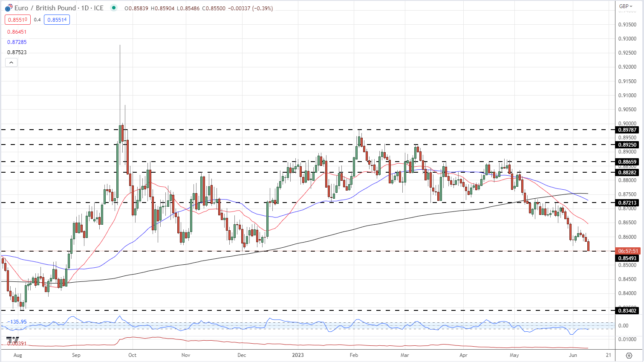Click the 0.93000 price scale label
This screenshot has width=644, height=362.
[627, 39]
